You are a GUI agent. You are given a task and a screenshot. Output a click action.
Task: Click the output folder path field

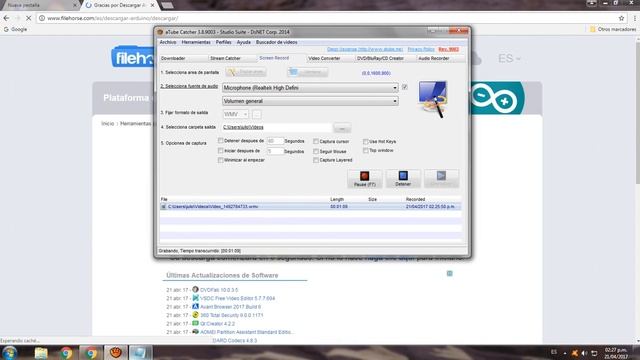click(x=277, y=127)
